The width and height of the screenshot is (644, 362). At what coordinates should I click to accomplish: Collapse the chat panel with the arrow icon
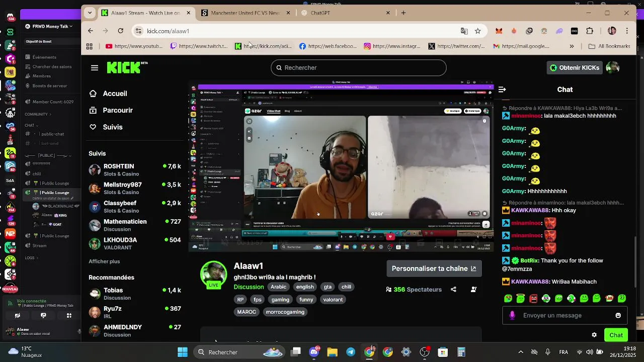pos(502,89)
